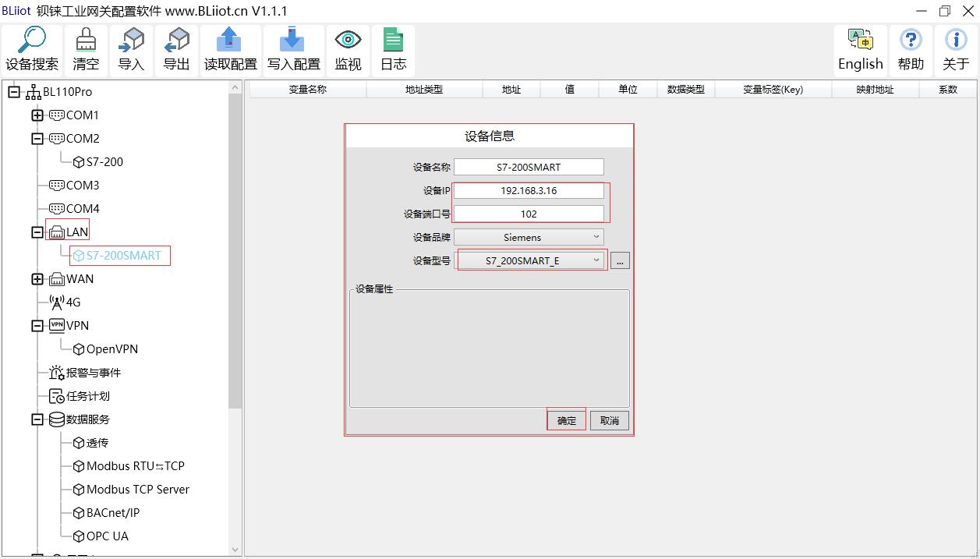The height and width of the screenshot is (559, 980).
Task: Click the 取消 cancel button
Action: click(609, 420)
